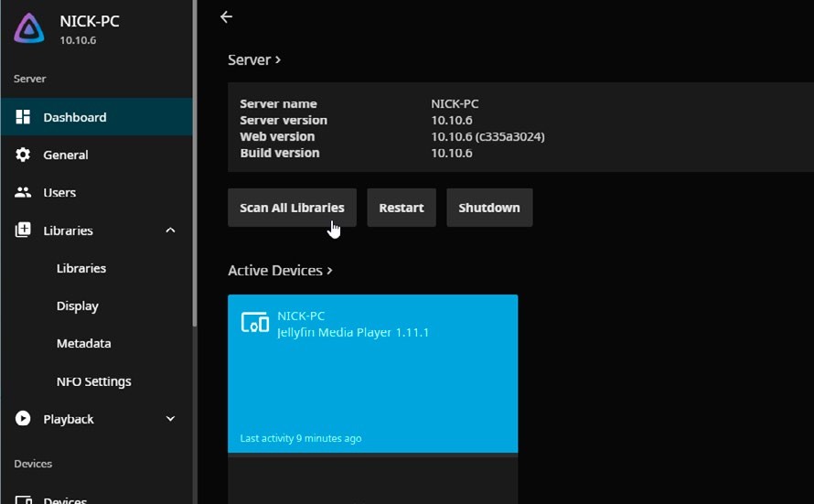Go back using the arrow icon
Screen dimensions: 814x504
pos(226,17)
